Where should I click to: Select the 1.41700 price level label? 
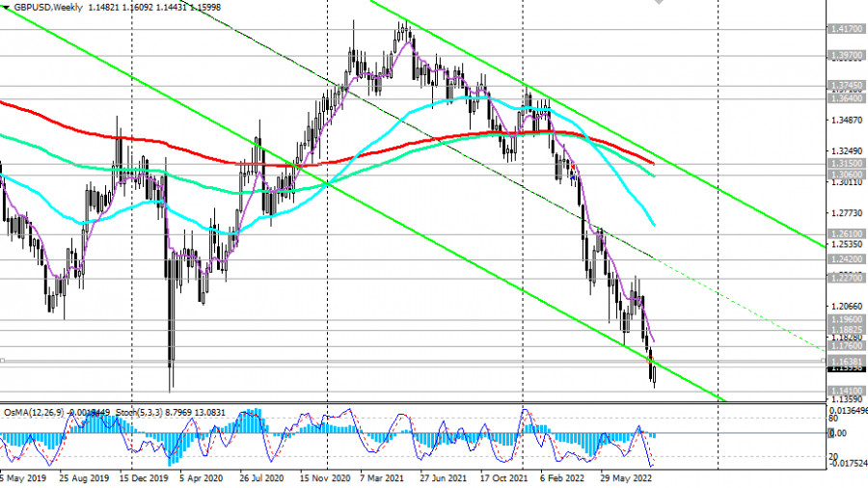pos(846,29)
